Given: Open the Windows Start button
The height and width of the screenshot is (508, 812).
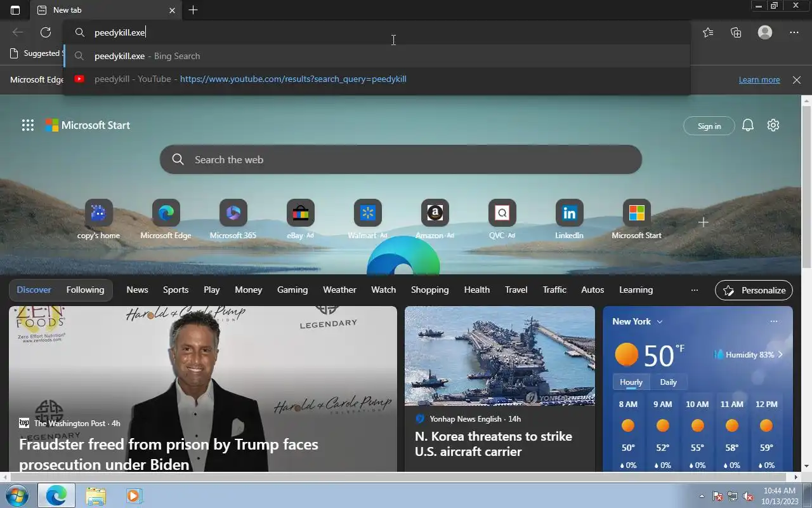Looking at the screenshot, I should pos(18,495).
